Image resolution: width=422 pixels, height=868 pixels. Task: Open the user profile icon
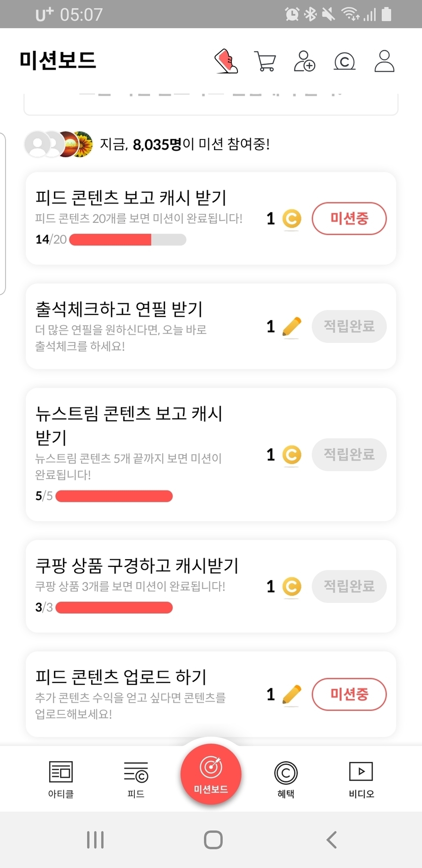384,61
